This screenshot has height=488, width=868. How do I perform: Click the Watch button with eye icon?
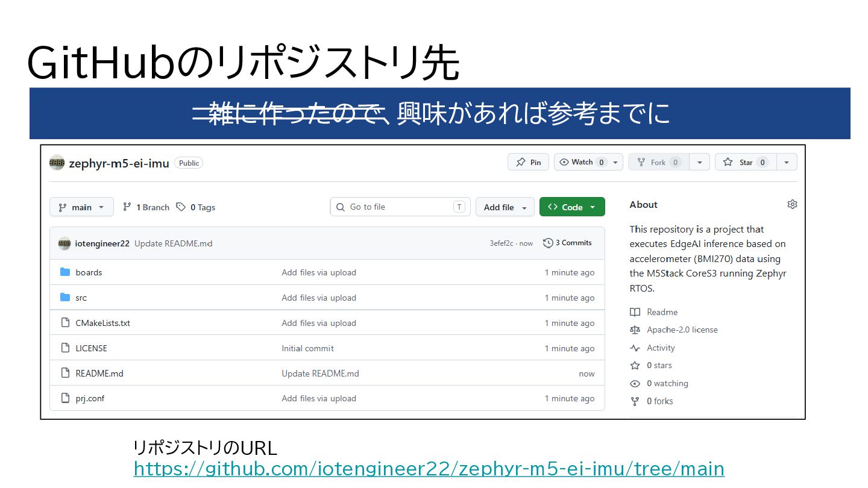pyautogui.click(x=582, y=162)
